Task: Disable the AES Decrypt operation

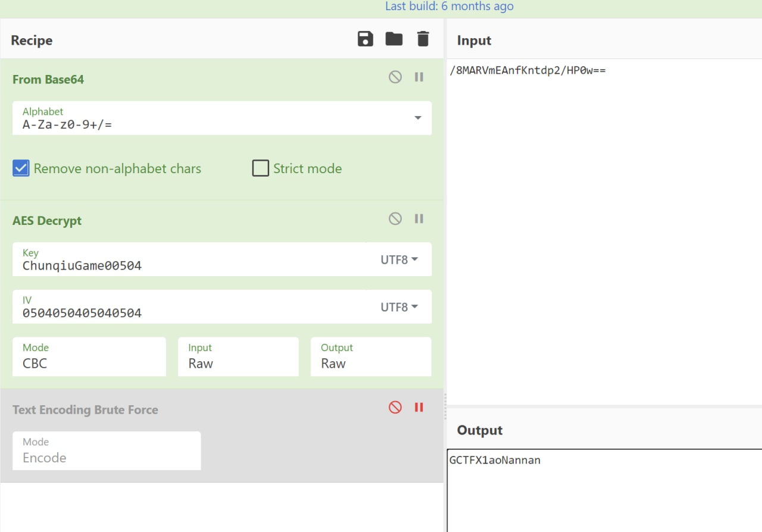Action: pos(395,218)
